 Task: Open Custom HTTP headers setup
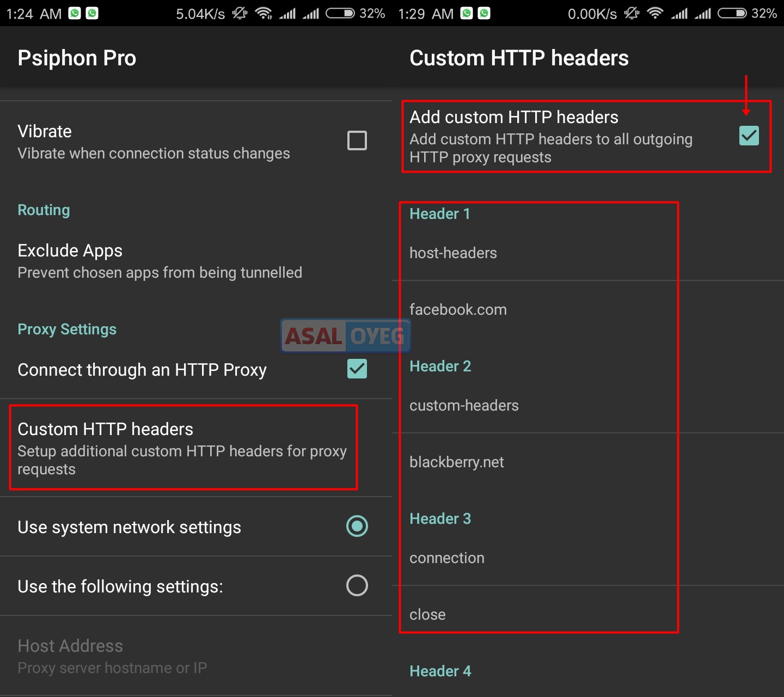[x=182, y=448]
